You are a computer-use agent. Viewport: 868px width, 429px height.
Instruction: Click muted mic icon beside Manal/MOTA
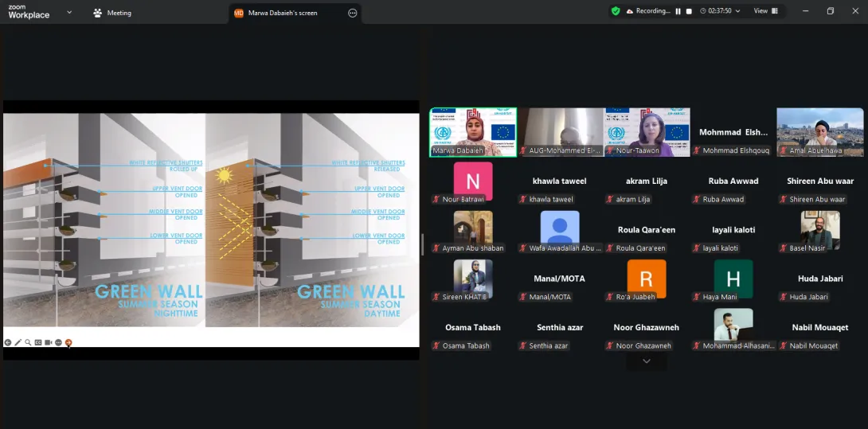click(x=523, y=297)
